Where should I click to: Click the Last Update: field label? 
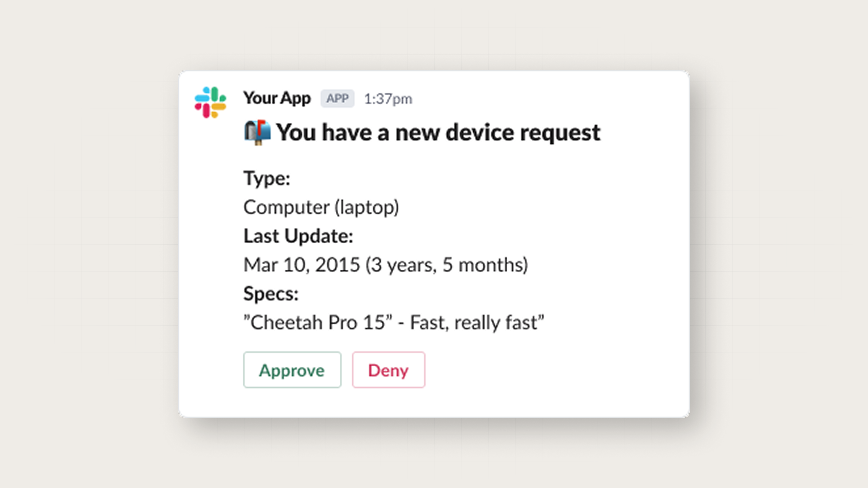coord(298,236)
